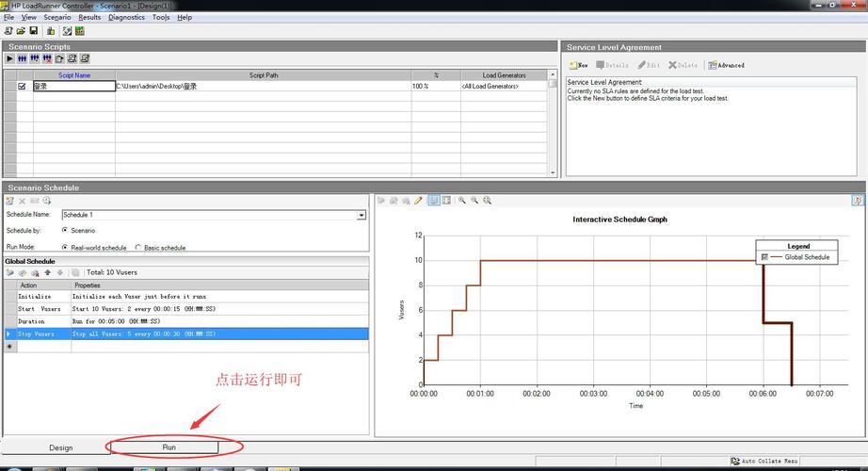Click the show grid icon on graph toolbar
The height and width of the screenshot is (471, 868).
point(434,201)
